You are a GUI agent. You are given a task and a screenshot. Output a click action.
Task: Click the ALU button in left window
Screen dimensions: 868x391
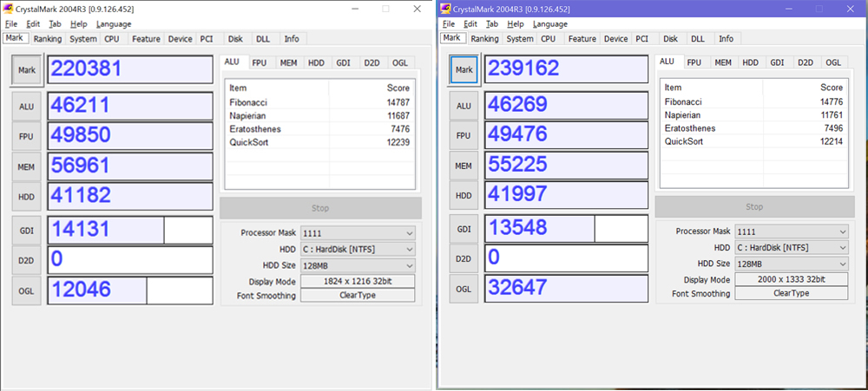pyautogui.click(x=27, y=106)
